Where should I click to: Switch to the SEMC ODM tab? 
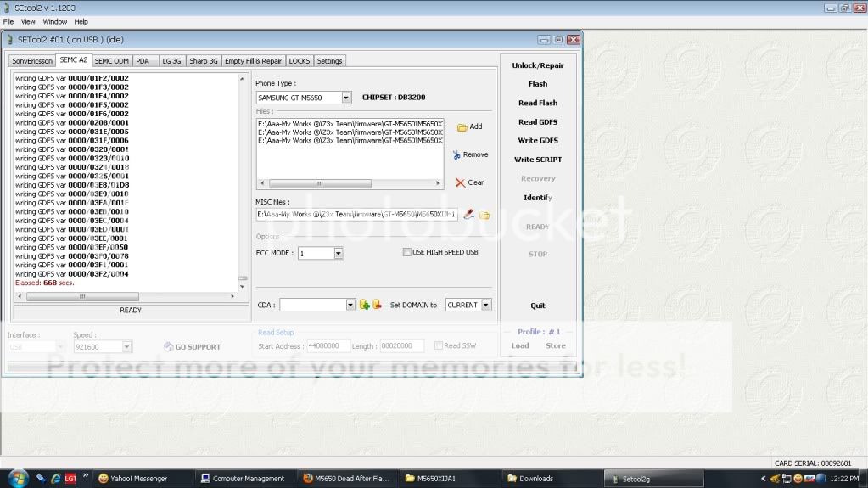pyautogui.click(x=111, y=61)
